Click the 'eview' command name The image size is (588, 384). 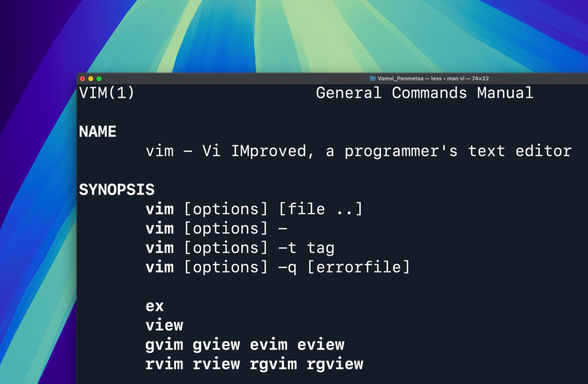pos(320,344)
